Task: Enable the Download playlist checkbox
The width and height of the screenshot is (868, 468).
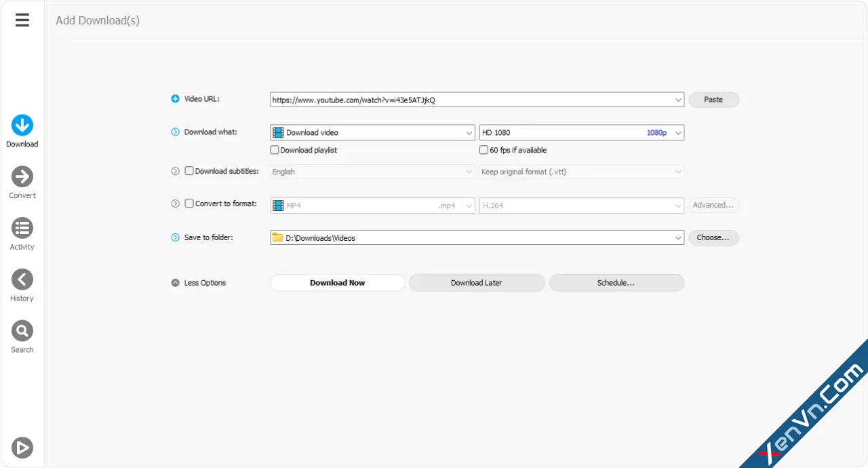Action: point(275,150)
